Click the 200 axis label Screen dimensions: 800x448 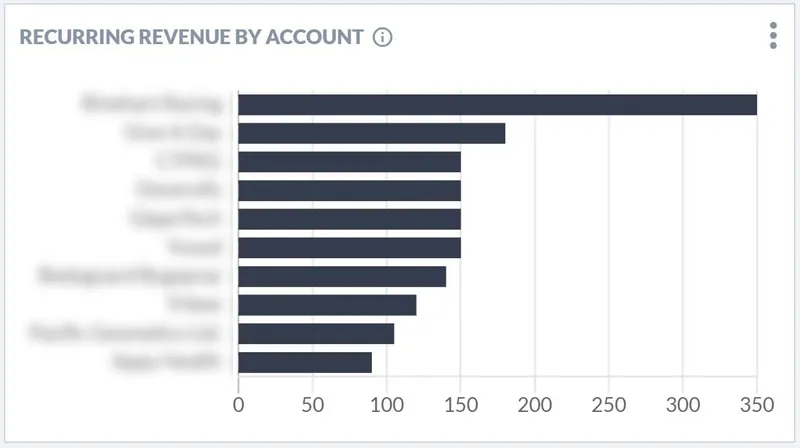coord(535,405)
